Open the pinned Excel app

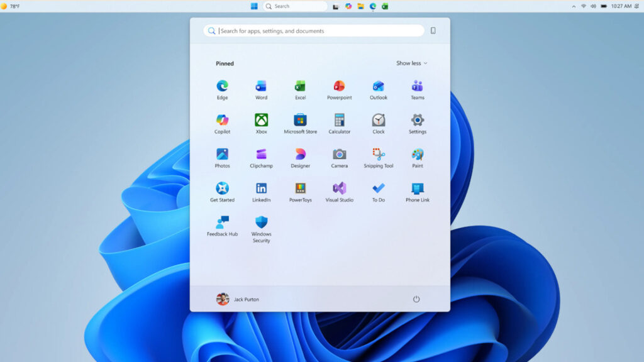click(x=300, y=90)
